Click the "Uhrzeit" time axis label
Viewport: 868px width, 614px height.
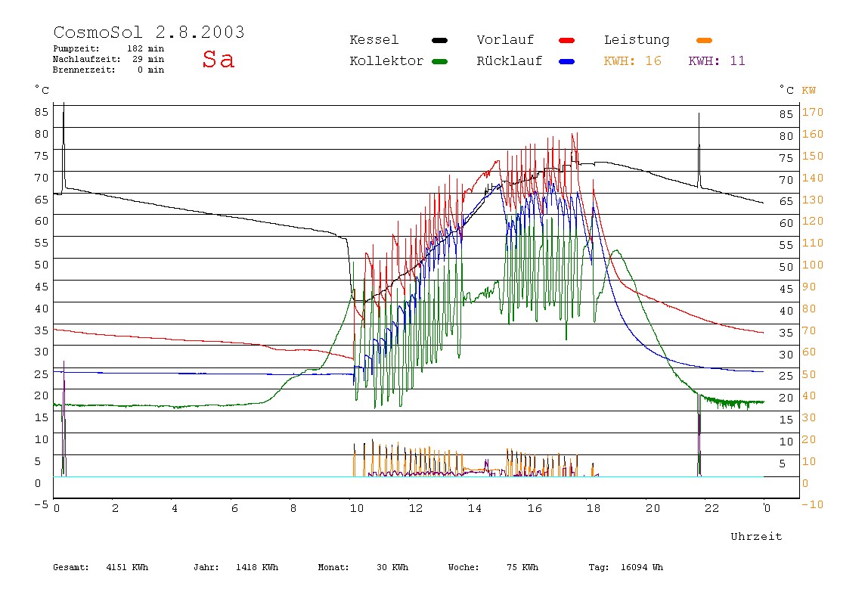pyautogui.click(x=756, y=536)
